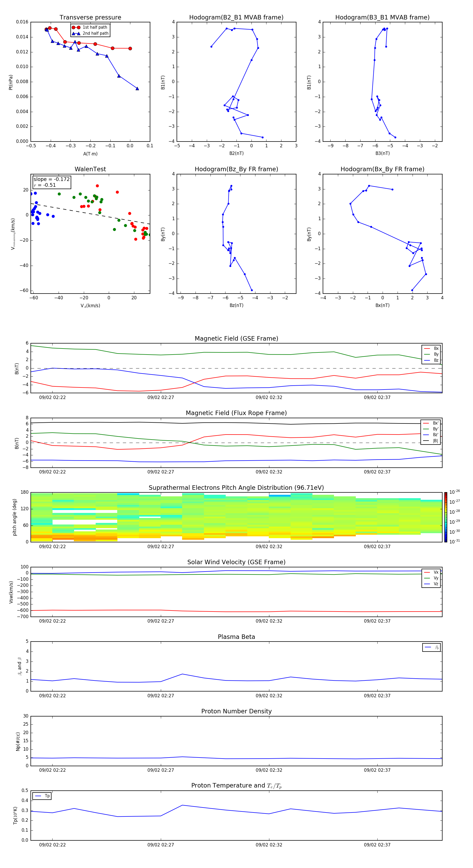Select the Bz' legend entry
Screen dimensions: 473x868
pyautogui.click(x=431, y=435)
